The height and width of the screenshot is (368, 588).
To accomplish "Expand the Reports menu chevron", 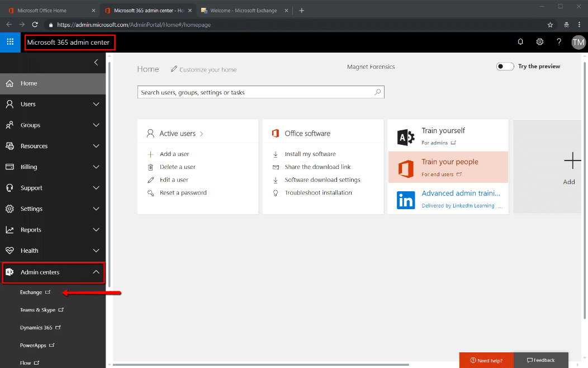I will point(96,229).
